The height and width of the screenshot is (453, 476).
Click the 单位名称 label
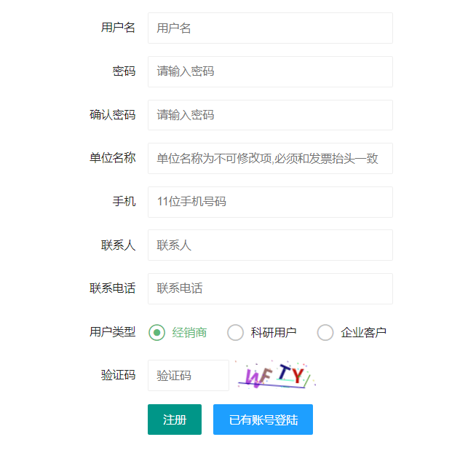coord(112,158)
